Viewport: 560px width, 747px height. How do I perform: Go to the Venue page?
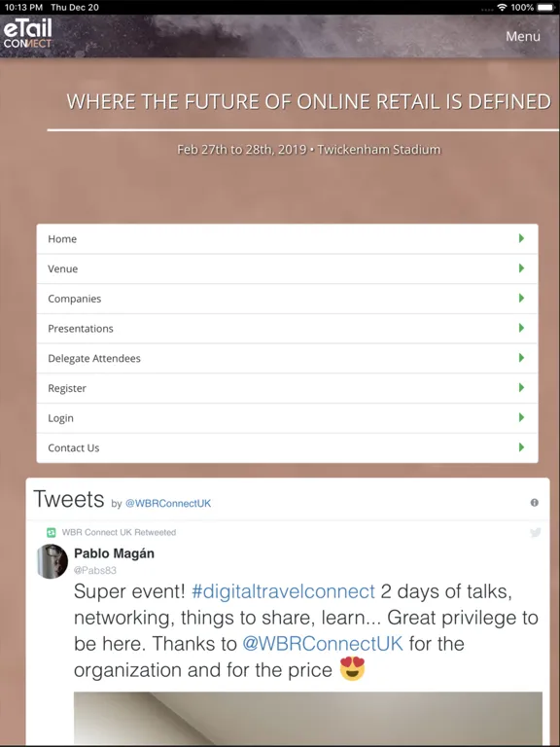click(x=287, y=268)
